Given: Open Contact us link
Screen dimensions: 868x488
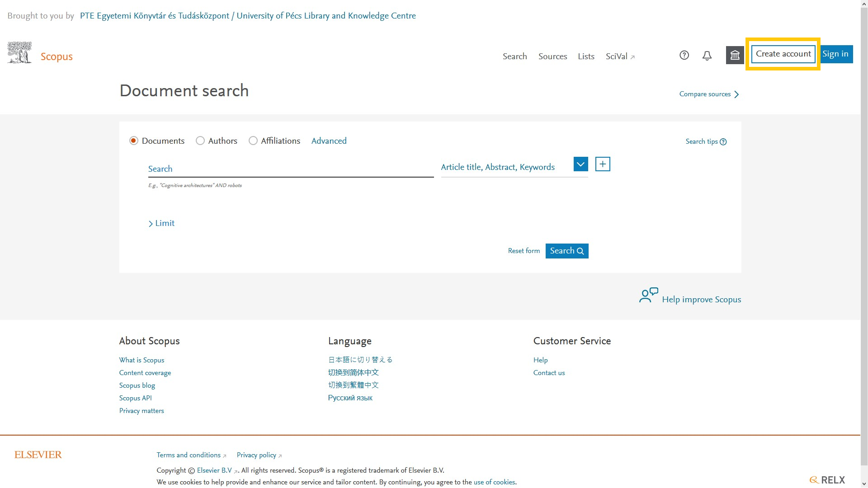Looking at the screenshot, I should pyautogui.click(x=549, y=373).
